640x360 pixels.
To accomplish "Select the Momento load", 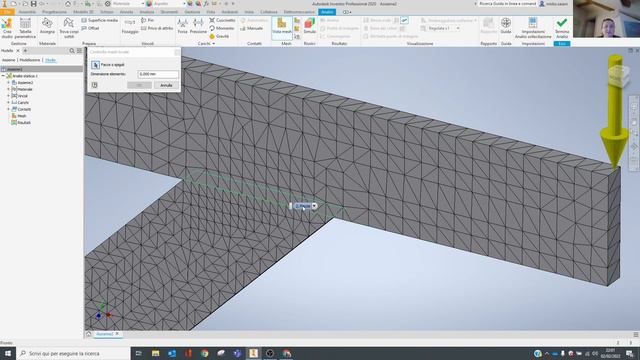I will click(x=222, y=28).
